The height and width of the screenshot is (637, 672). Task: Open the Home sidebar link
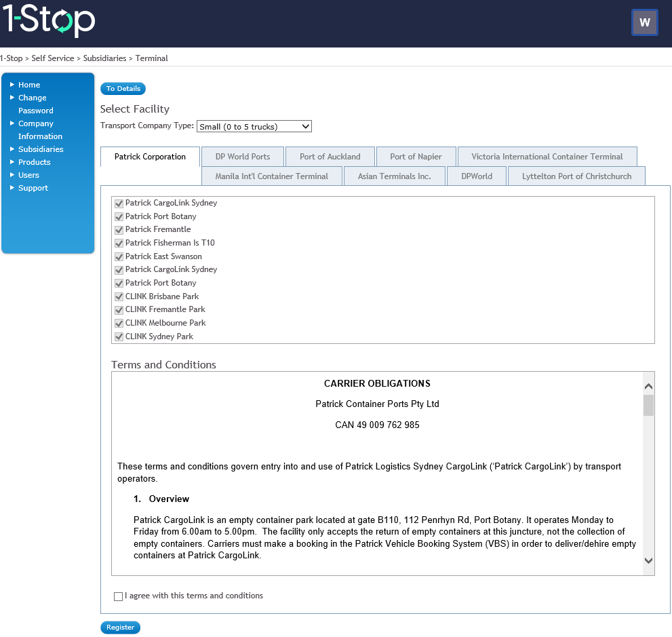coord(29,85)
